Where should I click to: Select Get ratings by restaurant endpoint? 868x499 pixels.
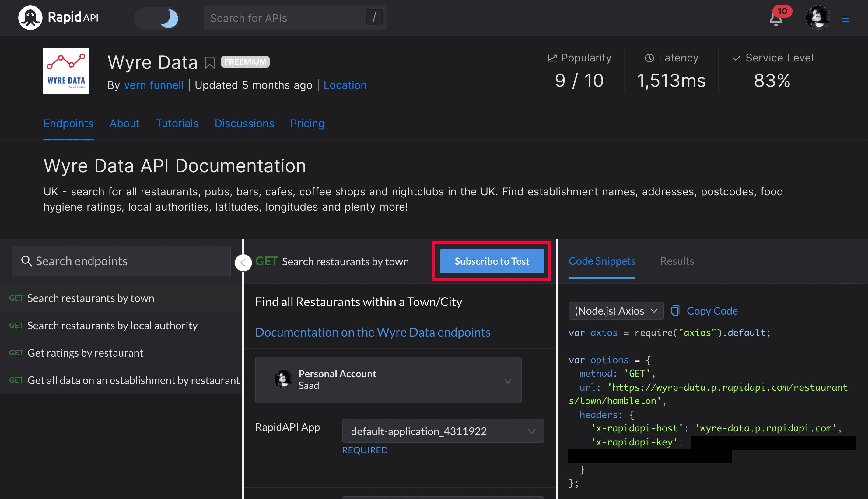point(85,352)
